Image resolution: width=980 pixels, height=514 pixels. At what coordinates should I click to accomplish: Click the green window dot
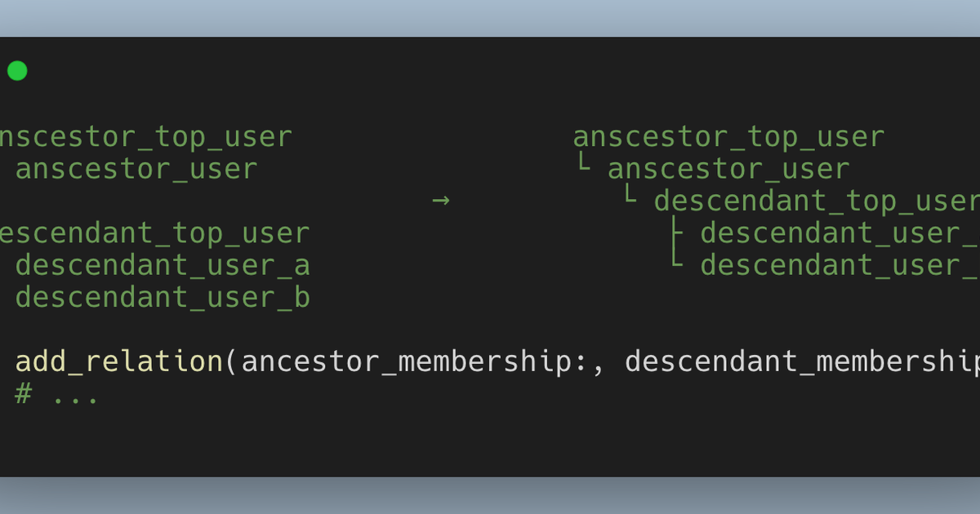(17, 71)
